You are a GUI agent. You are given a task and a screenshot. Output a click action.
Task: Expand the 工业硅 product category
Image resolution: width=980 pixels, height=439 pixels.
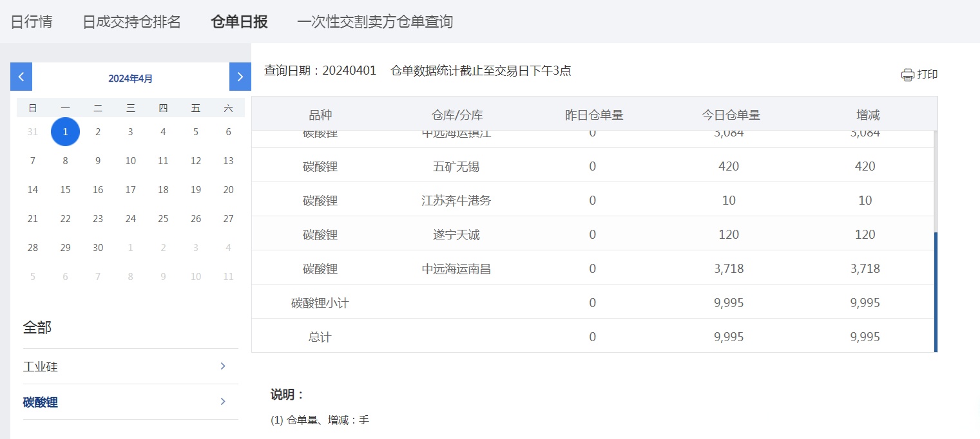(x=40, y=366)
